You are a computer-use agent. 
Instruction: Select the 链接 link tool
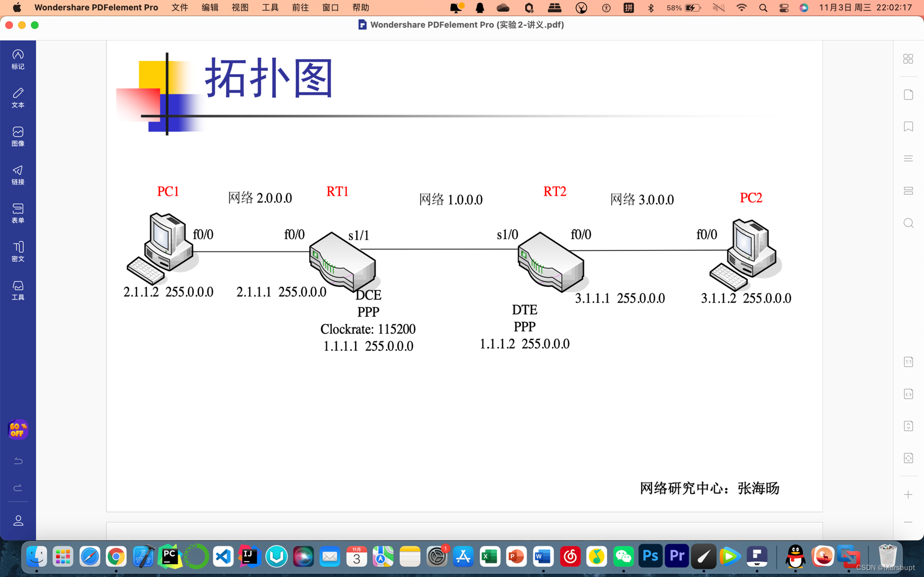(x=18, y=175)
